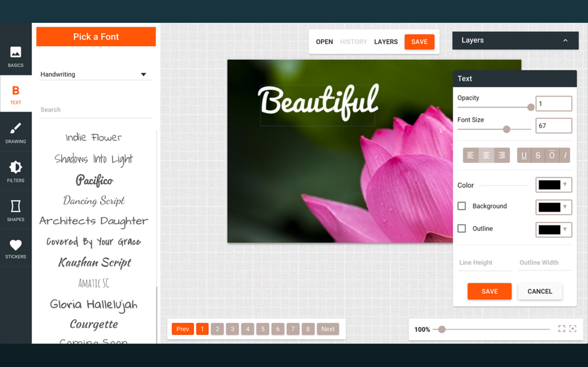Open the text Color dropdown
This screenshot has height=367, width=588.
pos(553,185)
